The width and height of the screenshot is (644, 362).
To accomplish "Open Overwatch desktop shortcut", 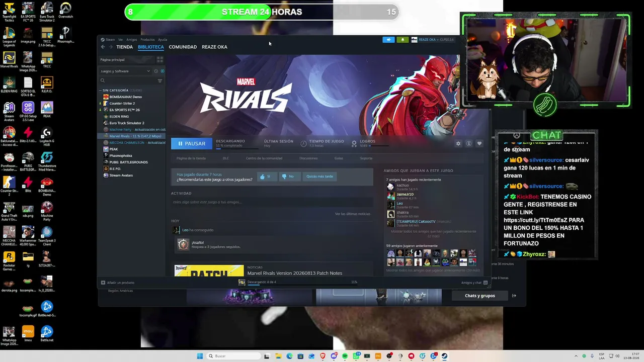I will point(65,11).
